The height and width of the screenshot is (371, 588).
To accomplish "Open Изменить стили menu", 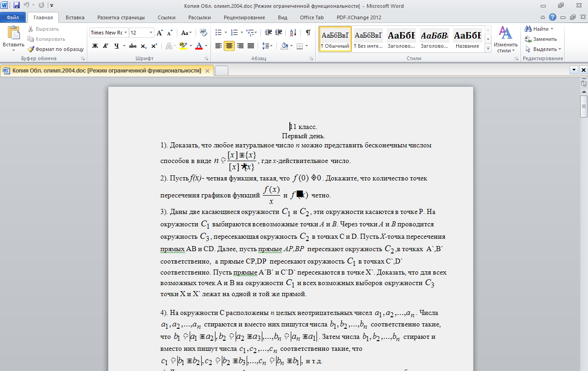I will click(x=505, y=39).
